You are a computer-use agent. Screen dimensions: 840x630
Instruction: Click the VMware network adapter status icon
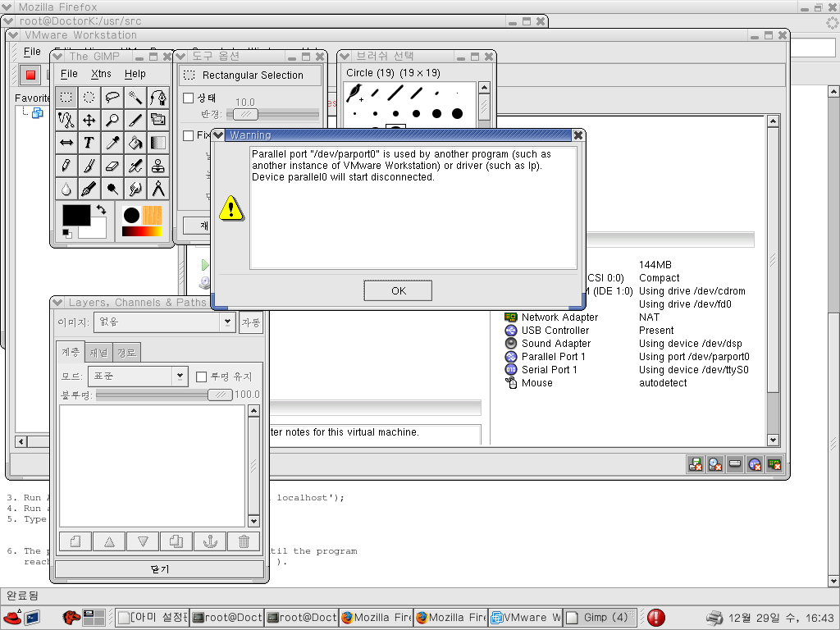(x=774, y=464)
